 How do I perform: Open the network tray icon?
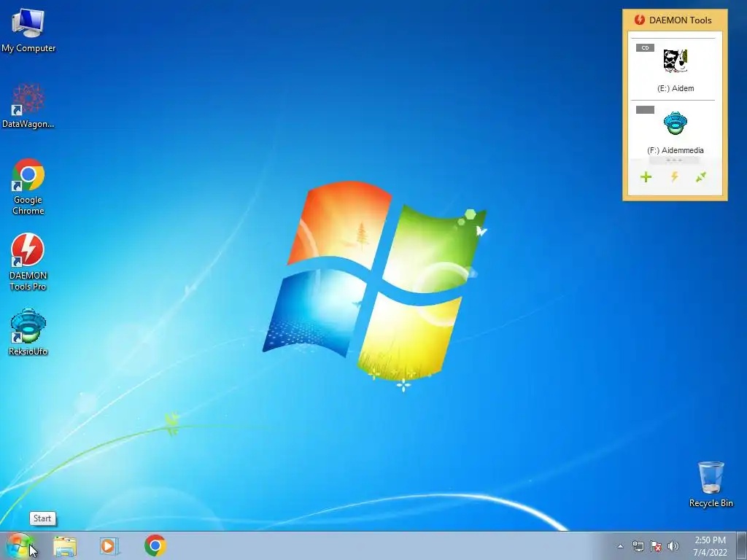click(638, 546)
